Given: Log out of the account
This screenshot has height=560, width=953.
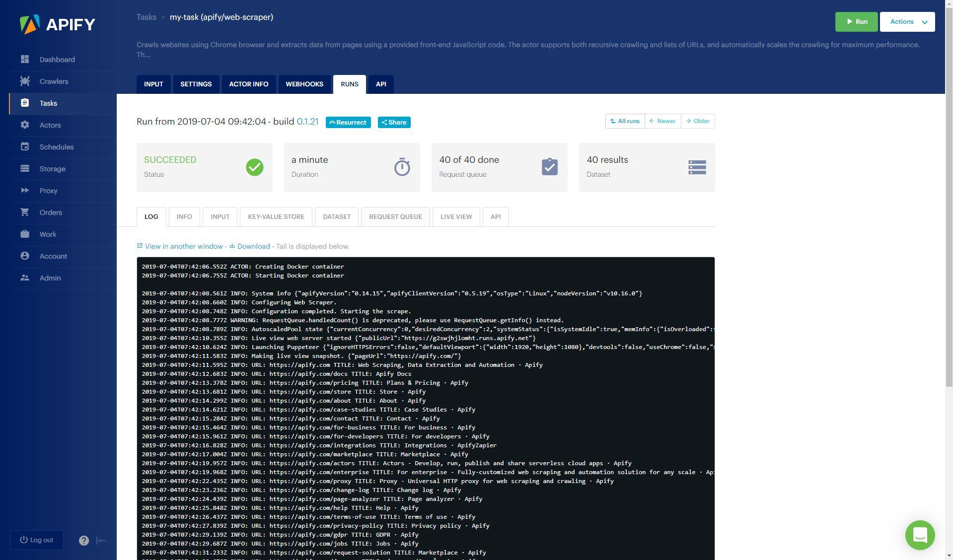Looking at the screenshot, I should coord(37,540).
